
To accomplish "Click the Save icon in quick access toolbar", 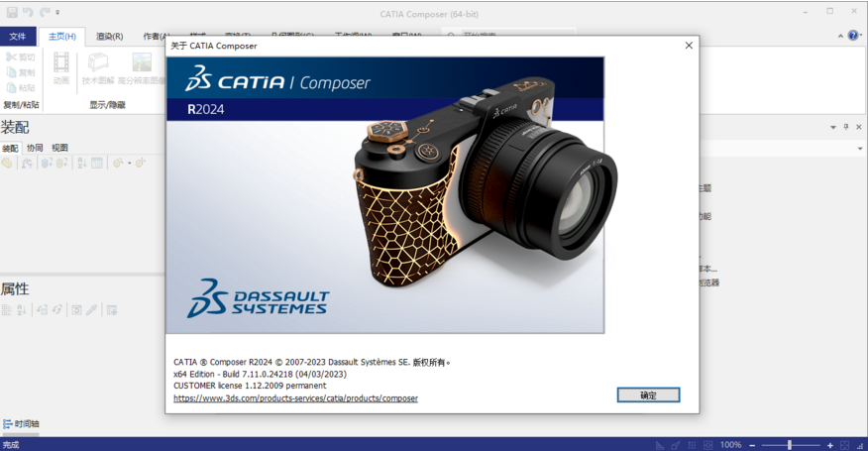I will tap(12, 12).
